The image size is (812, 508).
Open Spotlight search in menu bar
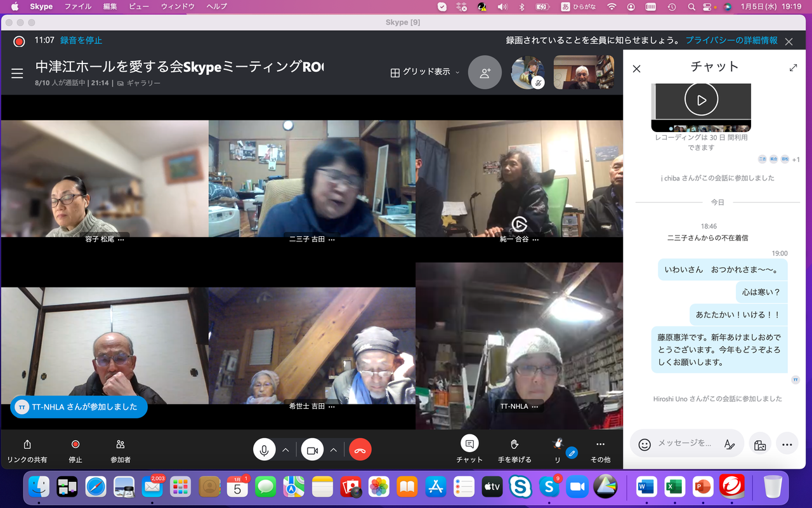click(691, 6)
